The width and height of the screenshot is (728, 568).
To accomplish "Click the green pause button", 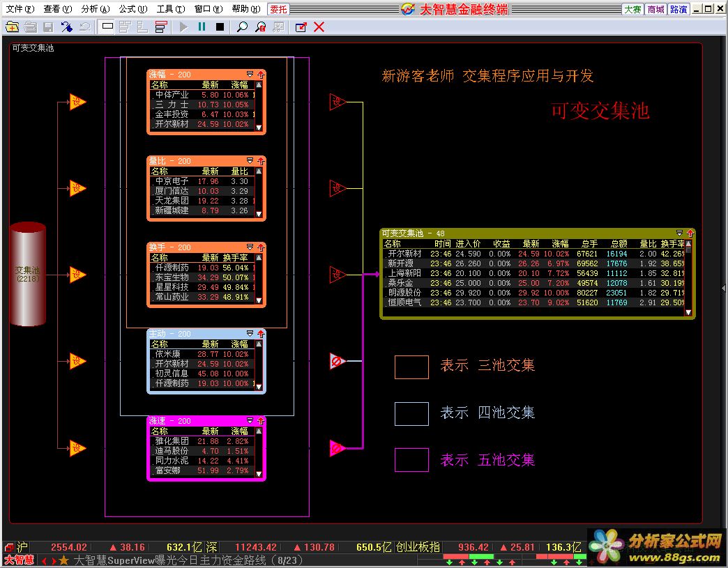I will [202, 27].
